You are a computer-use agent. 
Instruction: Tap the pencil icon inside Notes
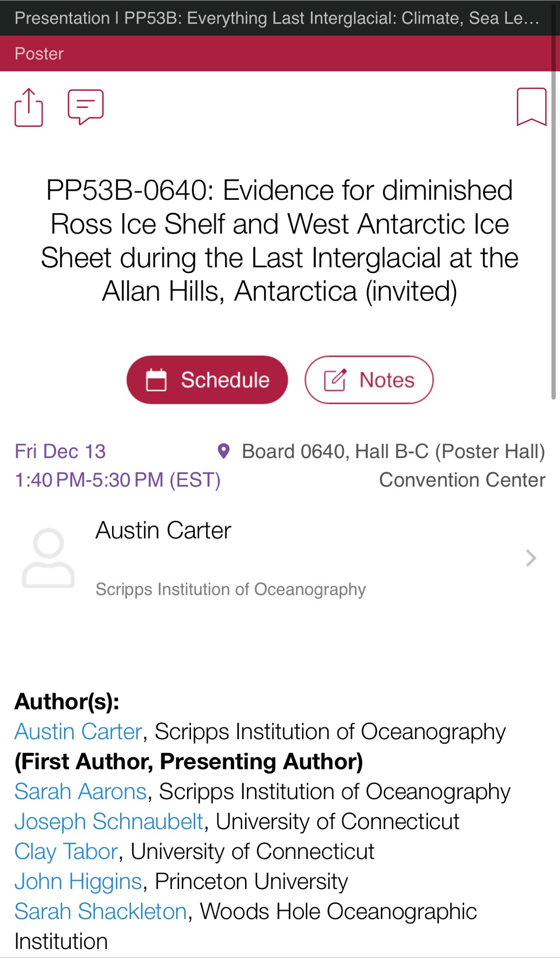click(335, 380)
